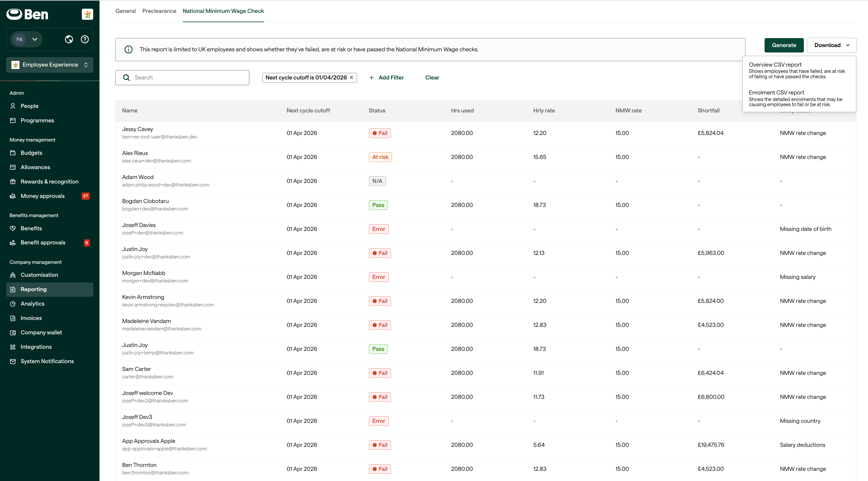Sort by the Hrly rate column header
Screen dimensions: 868x481
544,111
